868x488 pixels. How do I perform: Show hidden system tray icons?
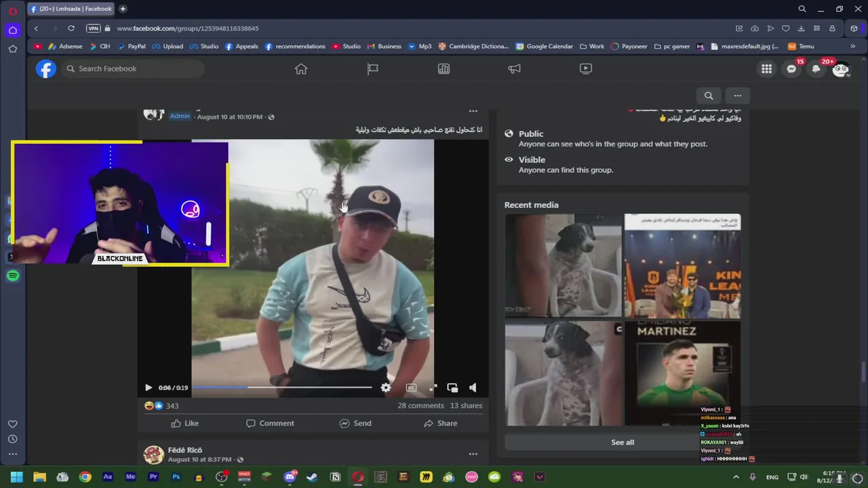(737, 477)
